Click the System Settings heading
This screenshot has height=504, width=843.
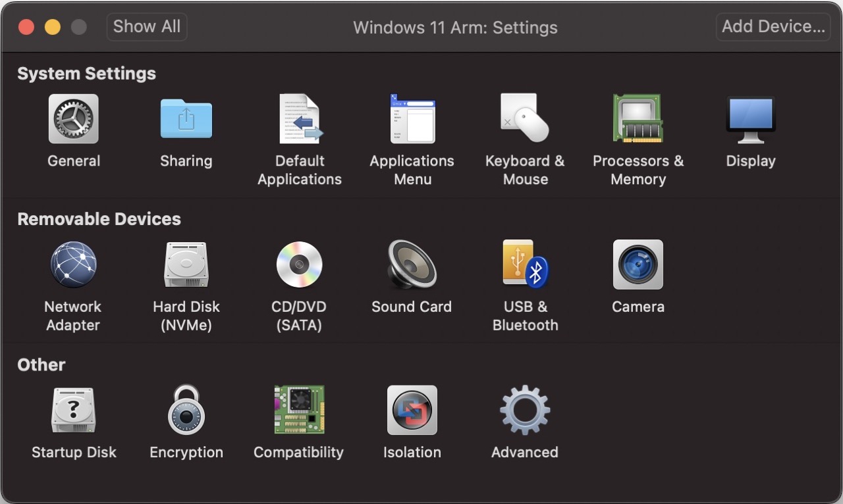86,73
